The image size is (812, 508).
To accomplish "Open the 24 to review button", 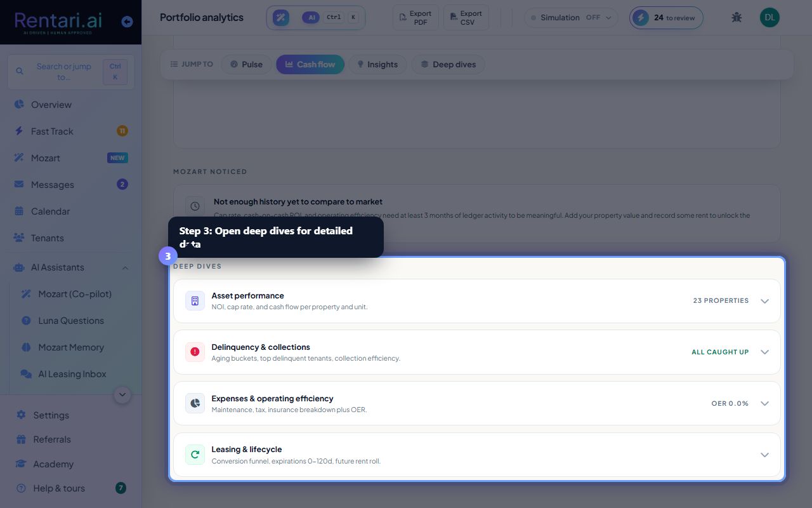I will [666, 18].
